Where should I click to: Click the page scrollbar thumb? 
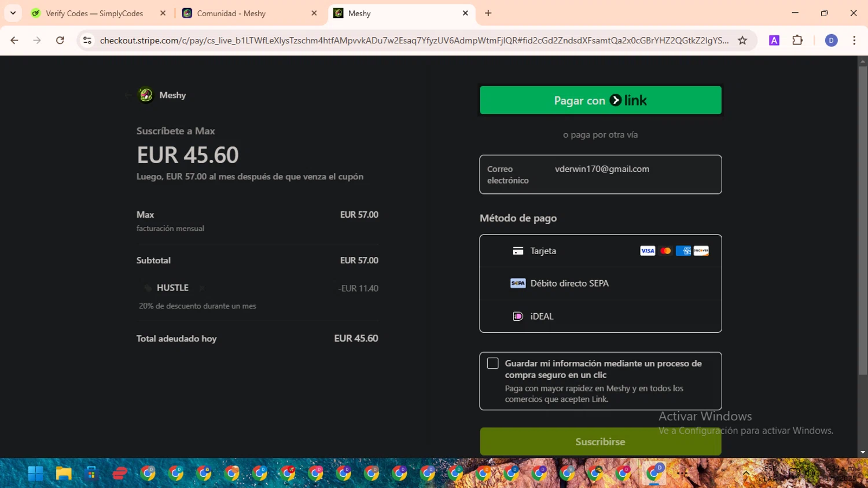(x=863, y=220)
